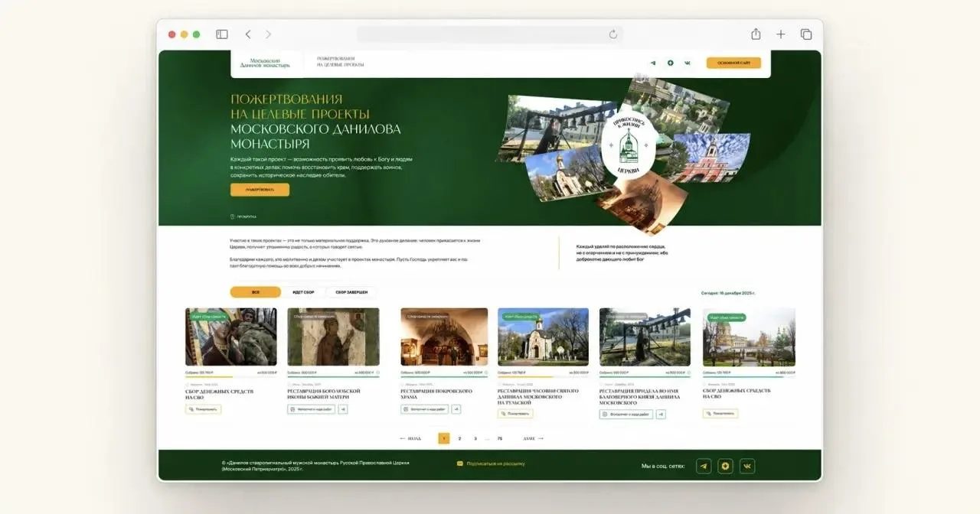This screenshot has height=514, width=980.
Task: Click the round 'Прикоснись к жизни Церкви' emblem
Action: coord(629,145)
